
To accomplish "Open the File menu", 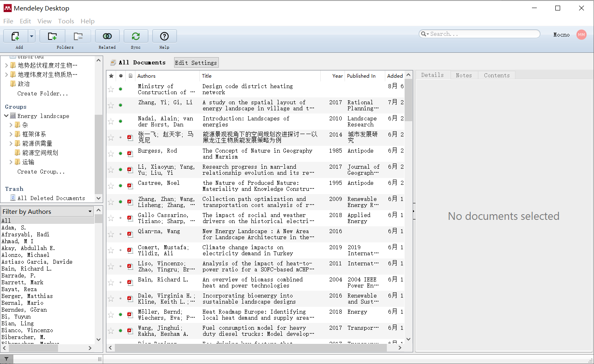I will (x=8, y=21).
